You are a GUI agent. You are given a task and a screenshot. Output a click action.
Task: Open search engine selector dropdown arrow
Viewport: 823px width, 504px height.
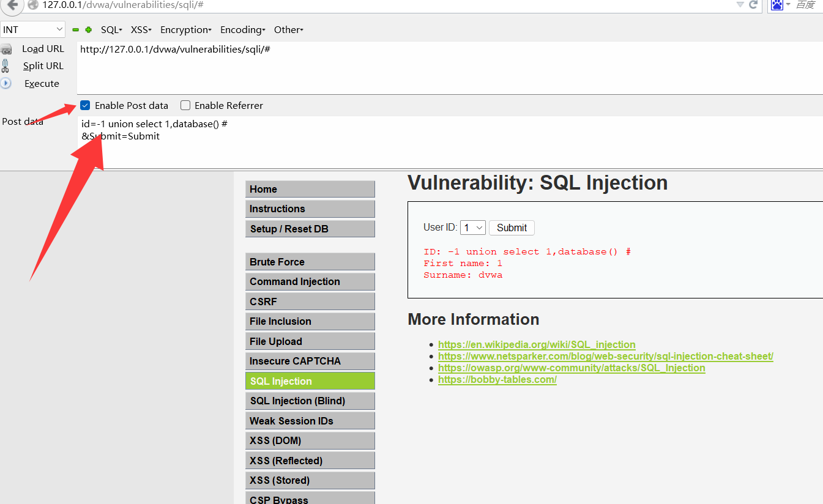(x=788, y=5)
